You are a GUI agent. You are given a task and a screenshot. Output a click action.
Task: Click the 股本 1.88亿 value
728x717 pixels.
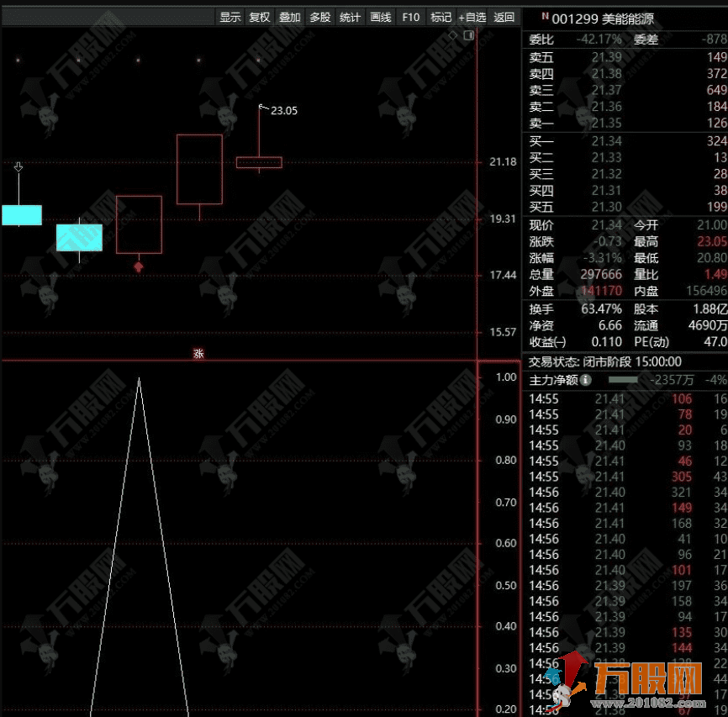pos(710,308)
